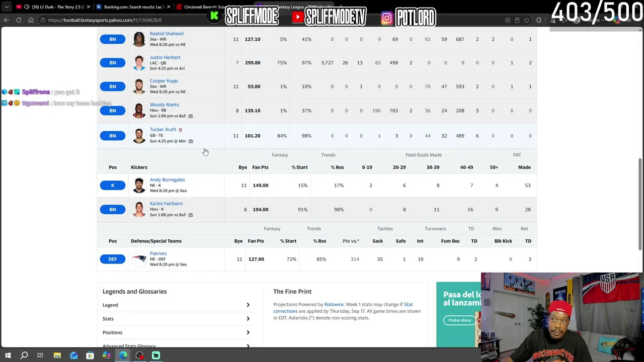The height and width of the screenshot is (362, 644).
Task: Open Task View on the taskbar
Action: pos(40,355)
